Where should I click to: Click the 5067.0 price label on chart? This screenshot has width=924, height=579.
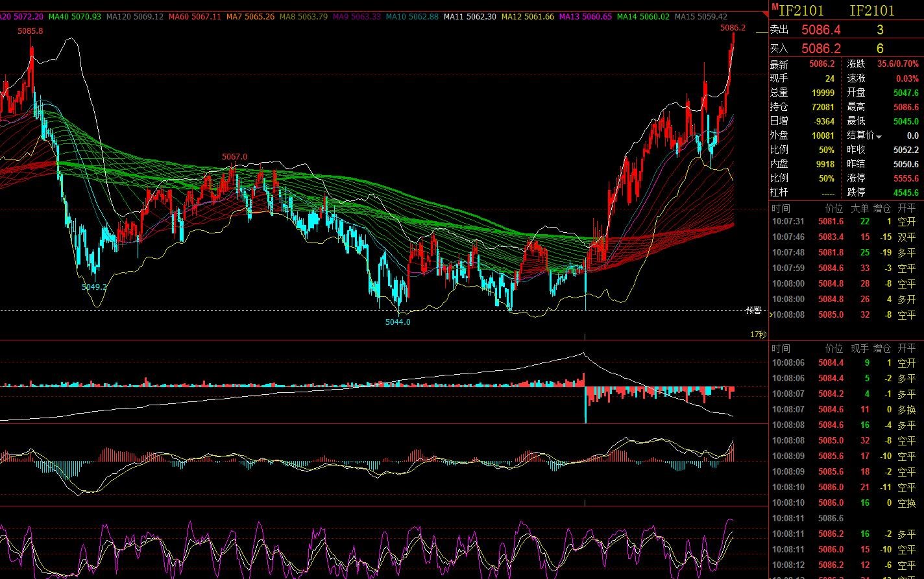pyautogui.click(x=234, y=157)
